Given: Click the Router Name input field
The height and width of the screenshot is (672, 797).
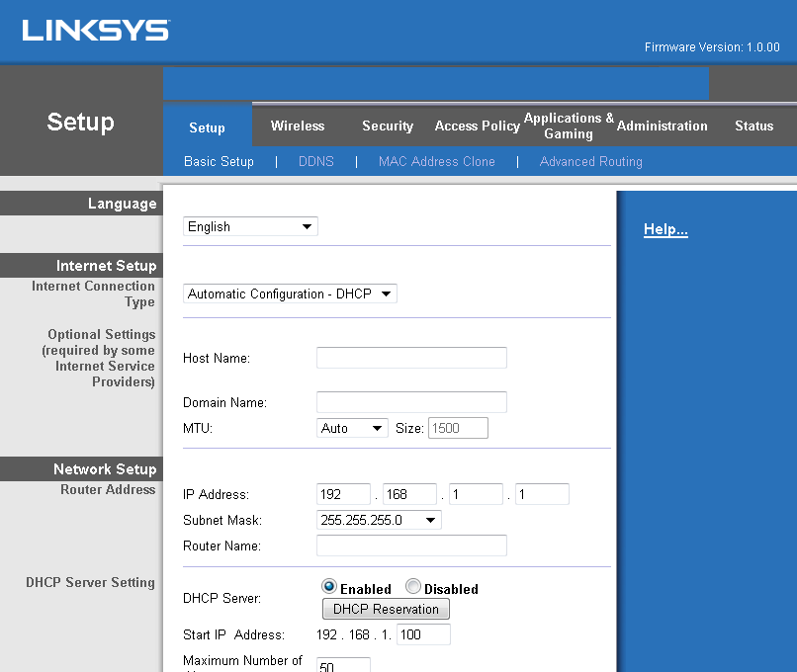Looking at the screenshot, I should 411,546.
